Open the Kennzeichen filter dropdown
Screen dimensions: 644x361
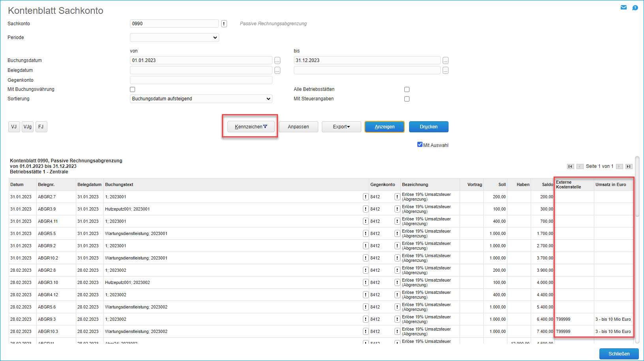pos(251,127)
